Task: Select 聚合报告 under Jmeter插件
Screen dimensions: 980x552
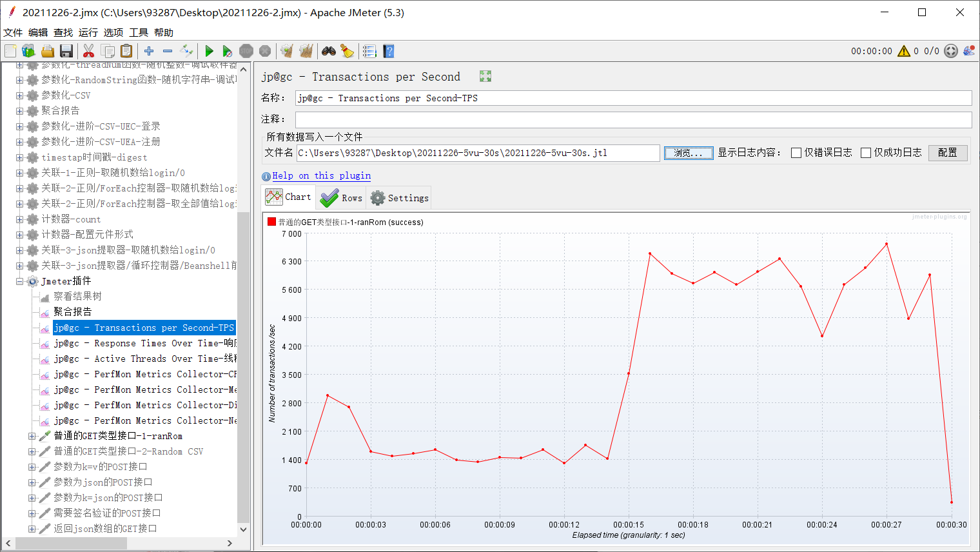Action: pos(72,312)
